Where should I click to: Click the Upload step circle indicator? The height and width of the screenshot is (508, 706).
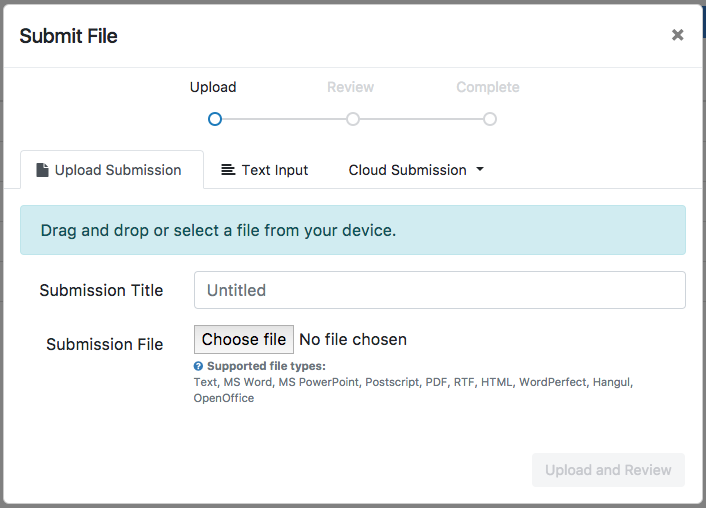point(215,119)
